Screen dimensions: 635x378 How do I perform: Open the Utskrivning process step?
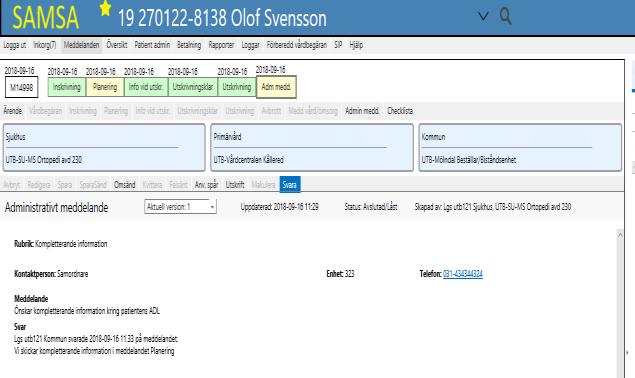pyautogui.click(x=237, y=87)
